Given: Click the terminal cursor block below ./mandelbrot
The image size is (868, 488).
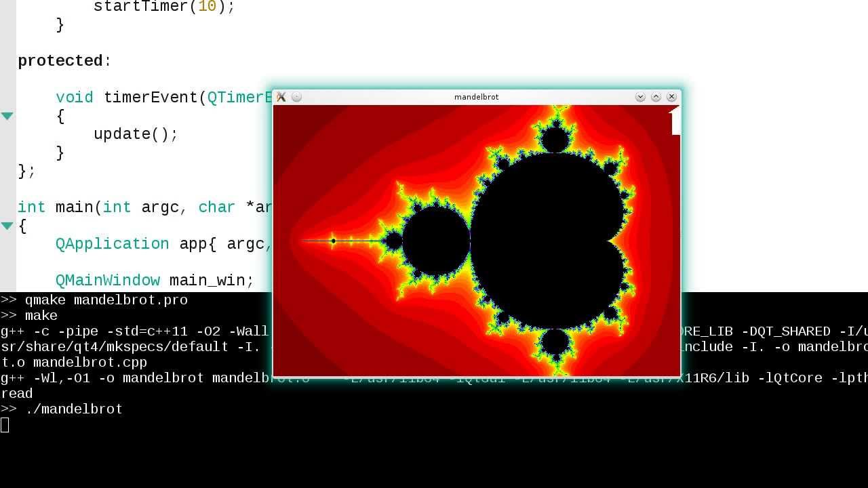Looking at the screenshot, I should pos(5,425).
